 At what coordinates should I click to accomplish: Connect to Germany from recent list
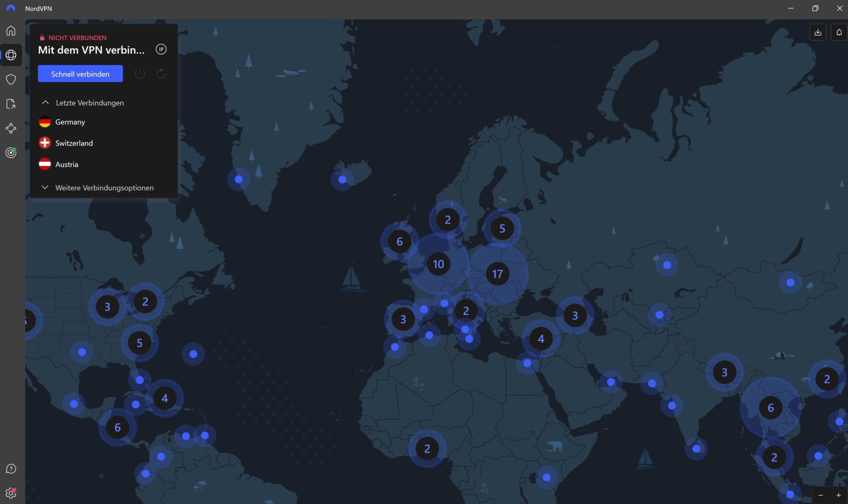coord(104,122)
